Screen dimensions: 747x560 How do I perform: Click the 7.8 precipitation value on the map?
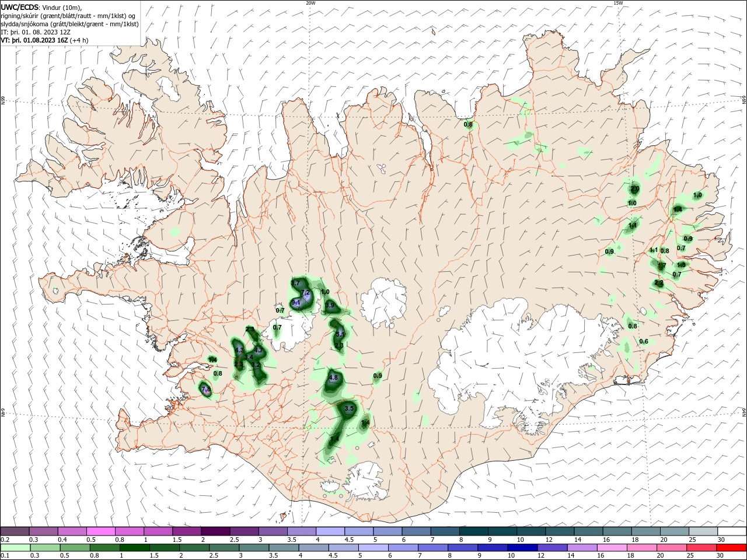click(x=205, y=389)
